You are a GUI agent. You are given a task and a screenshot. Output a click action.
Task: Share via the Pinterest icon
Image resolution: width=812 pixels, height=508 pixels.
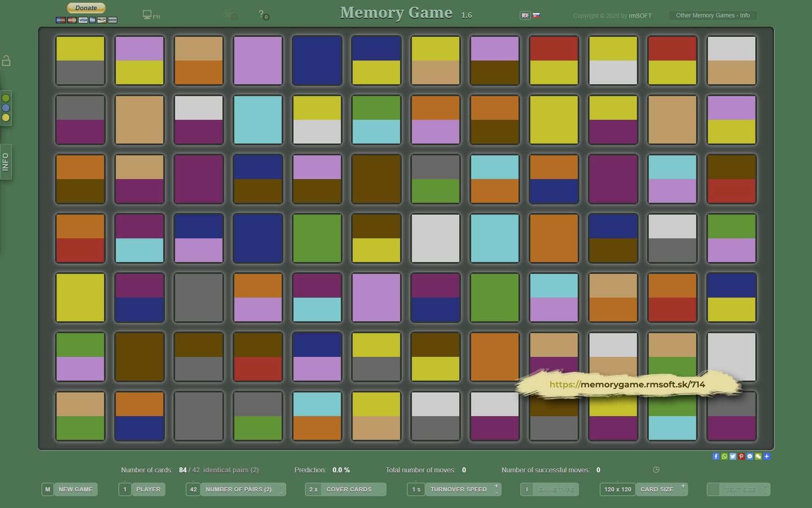tap(741, 456)
